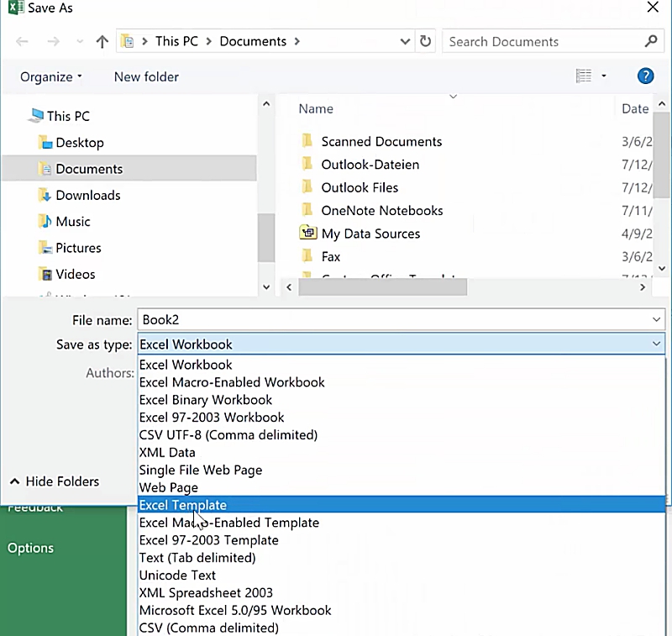Click the Refresh icon in address bar
This screenshot has width=672, height=636.
426,41
